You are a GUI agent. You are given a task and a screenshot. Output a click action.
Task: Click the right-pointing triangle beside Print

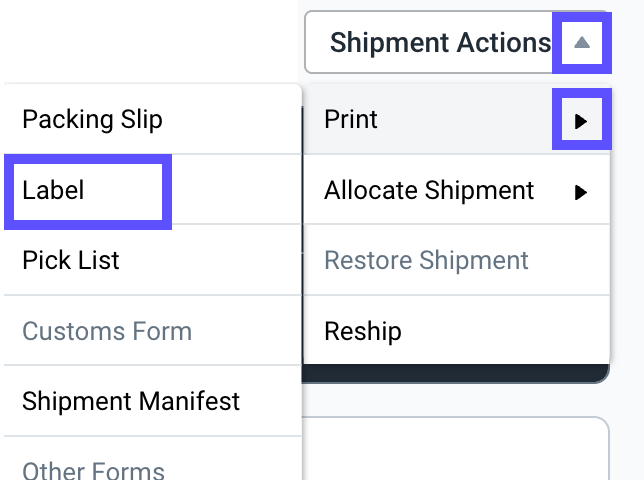pyautogui.click(x=581, y=121)
